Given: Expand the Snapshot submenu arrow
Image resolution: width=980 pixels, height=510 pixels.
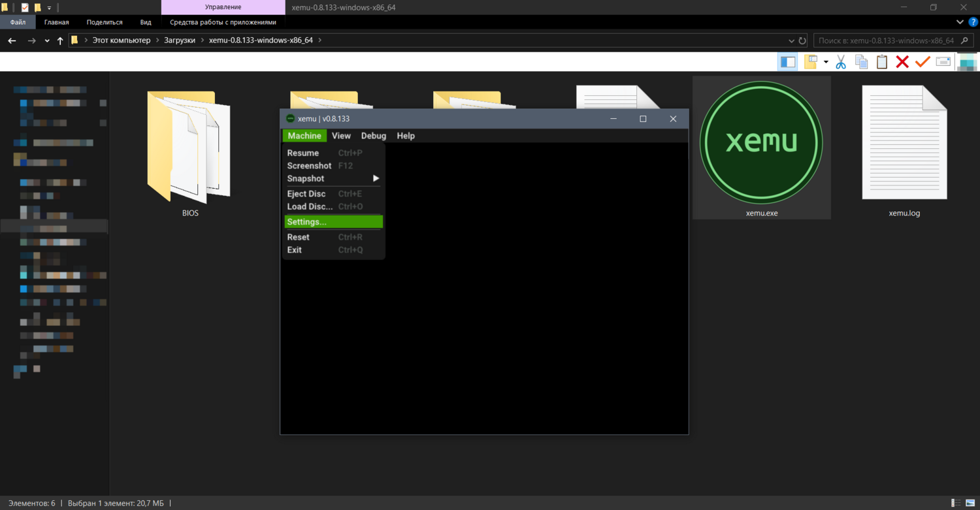Looking at the screenshot, I should [376, 178].
